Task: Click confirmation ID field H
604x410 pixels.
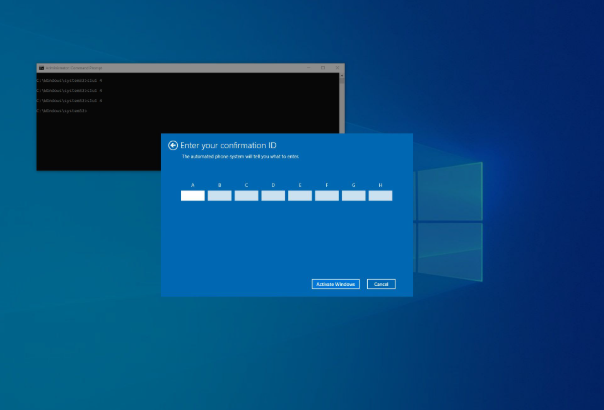Action: click(380, 196)
